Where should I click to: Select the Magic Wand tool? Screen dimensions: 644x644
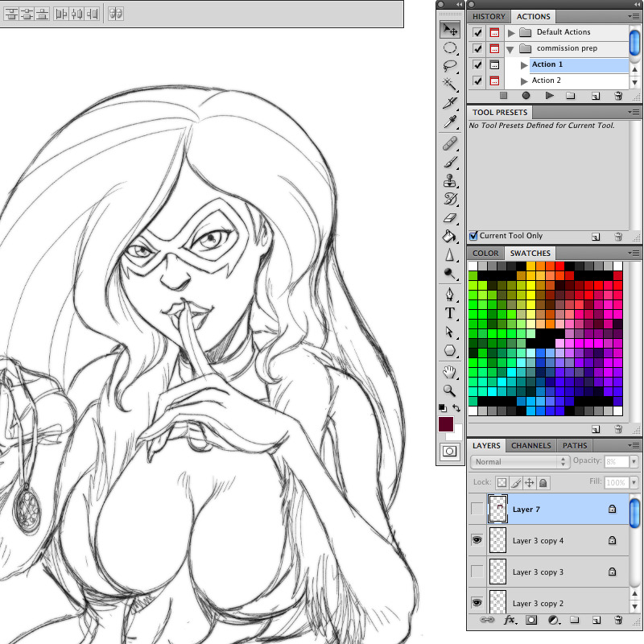pyautogui.click(x=450, y=85)
